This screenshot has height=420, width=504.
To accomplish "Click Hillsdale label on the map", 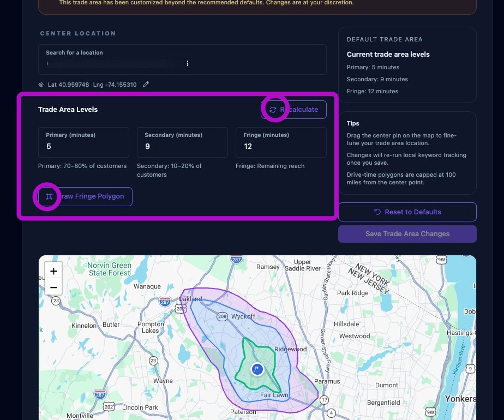I will pos(346,324).
